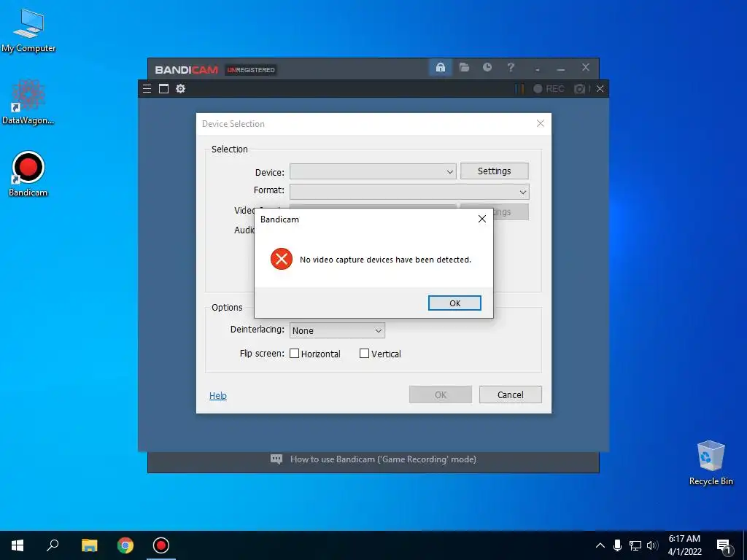This screenshot has height=560, width=747.
Task: Click the speech bubble icon beside the tip
Action: tap(276, 459)
